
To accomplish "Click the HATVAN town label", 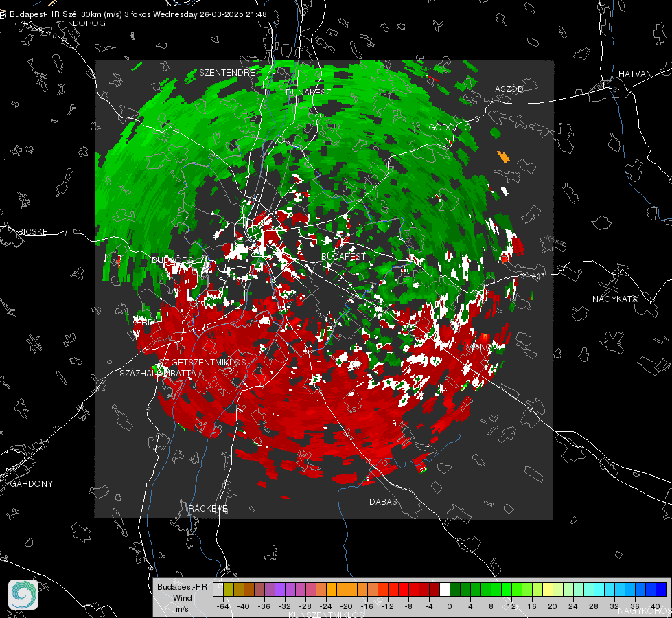I will click(x=635, y=73).
